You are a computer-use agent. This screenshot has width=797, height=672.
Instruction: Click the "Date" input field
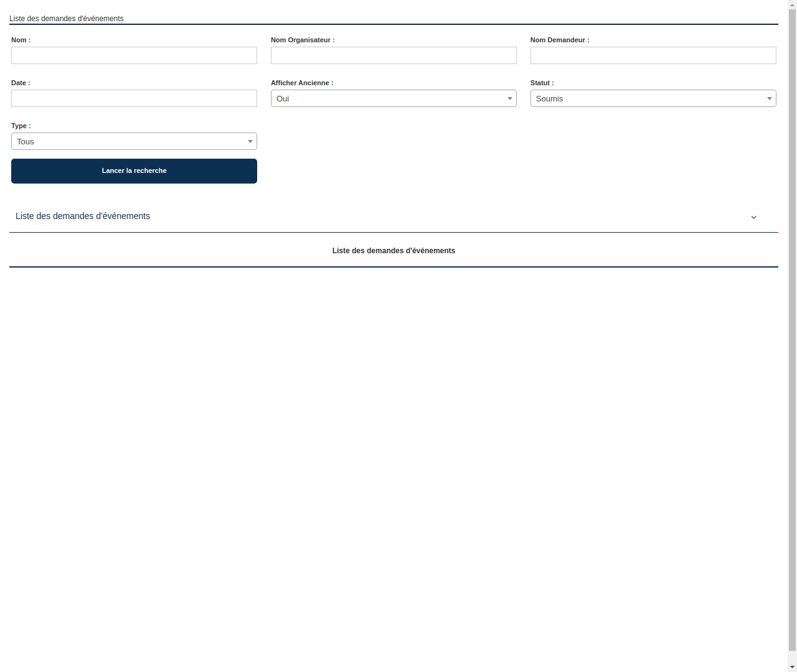pyautogui.click(x=134, y=98)
